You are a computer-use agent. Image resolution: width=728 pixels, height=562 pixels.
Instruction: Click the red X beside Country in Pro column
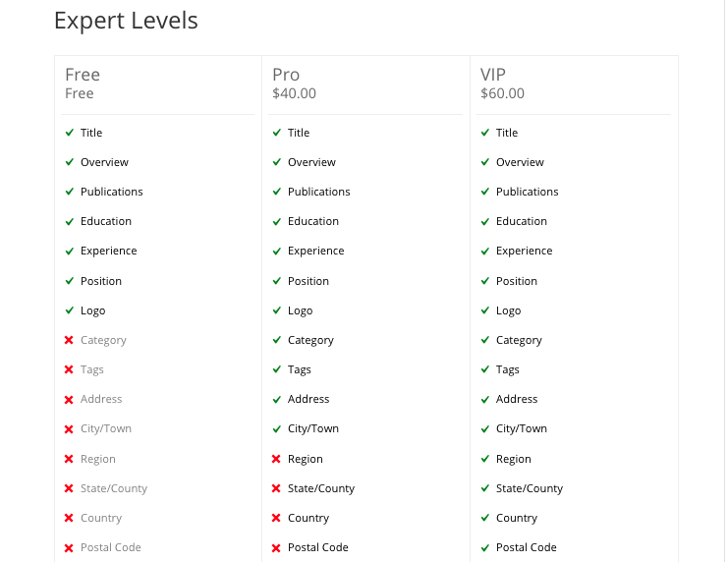(x=276, y=519)
